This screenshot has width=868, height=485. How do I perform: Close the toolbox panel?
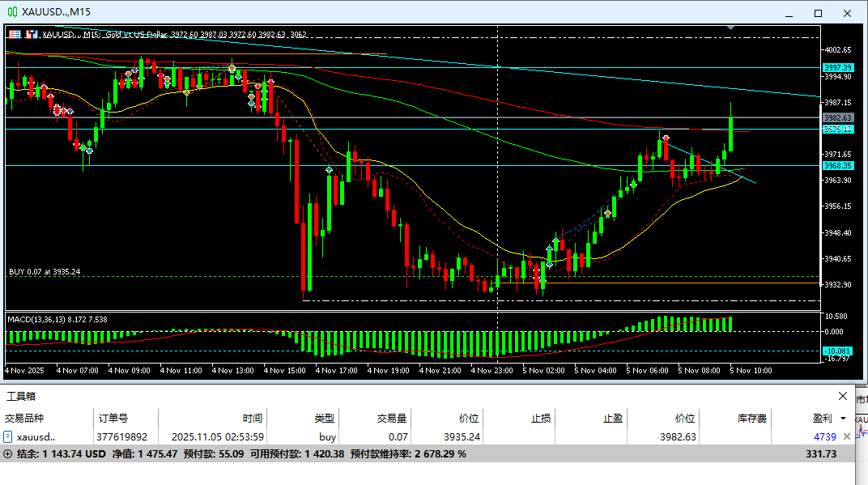tap(843, 396)
